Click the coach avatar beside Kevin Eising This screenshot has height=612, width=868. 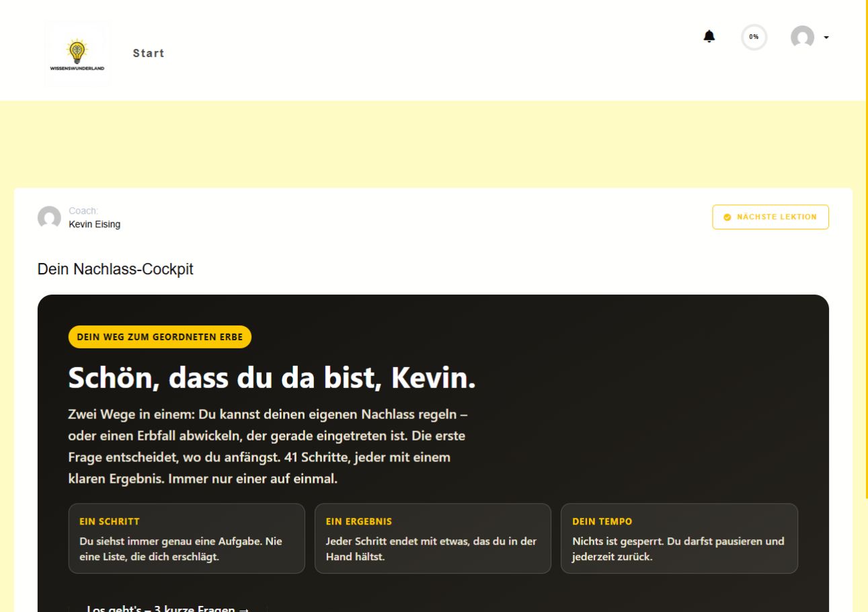(49, 218)
